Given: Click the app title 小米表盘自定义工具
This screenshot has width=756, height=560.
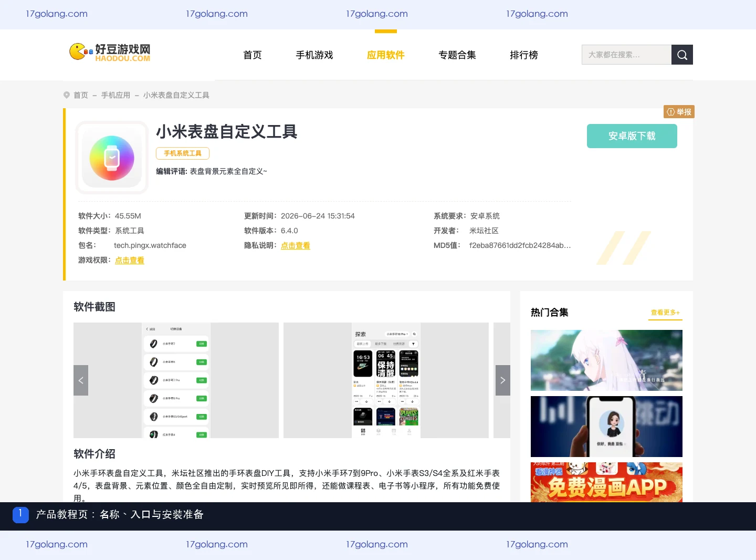Looking at the screenshot, I should pyautogui.click(x=227, y=131).
